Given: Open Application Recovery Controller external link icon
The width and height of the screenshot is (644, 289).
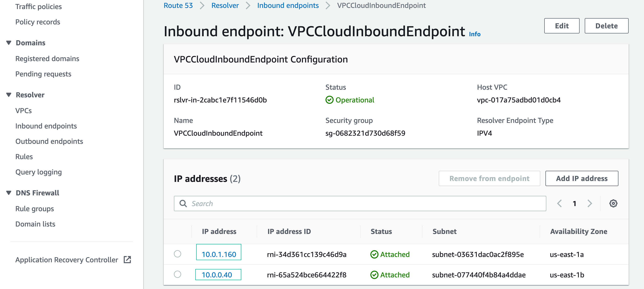Looking at the screenshot, I should (127, 260).
